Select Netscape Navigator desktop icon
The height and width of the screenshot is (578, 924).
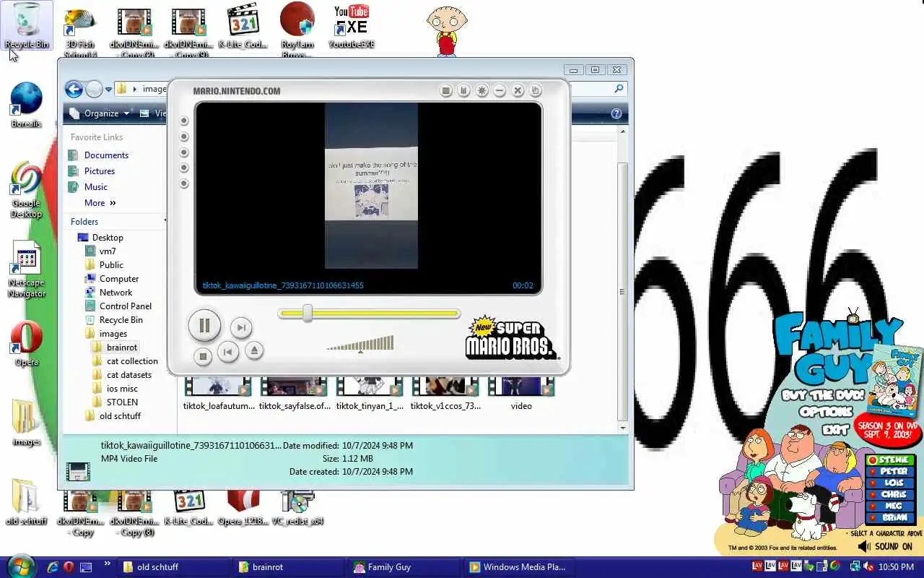[x=26, y=269]
